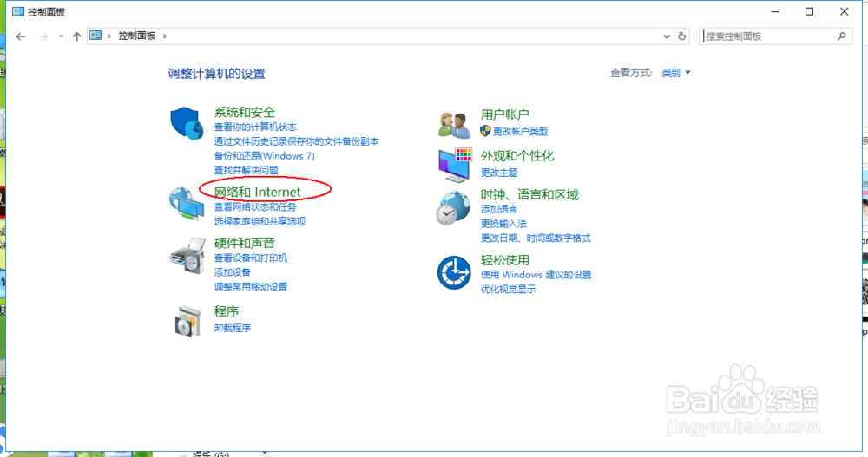Open 网络和 Internet category
The width and height of the screenshot is (868, 457).
point(258,192)
